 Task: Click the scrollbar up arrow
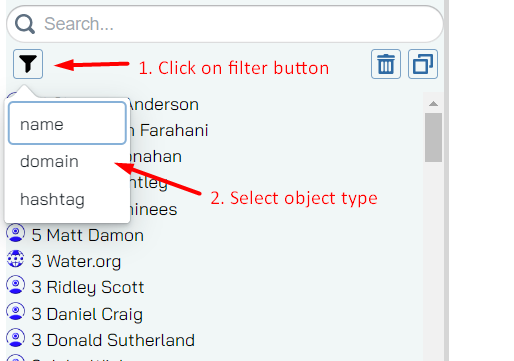coord(433,104)
